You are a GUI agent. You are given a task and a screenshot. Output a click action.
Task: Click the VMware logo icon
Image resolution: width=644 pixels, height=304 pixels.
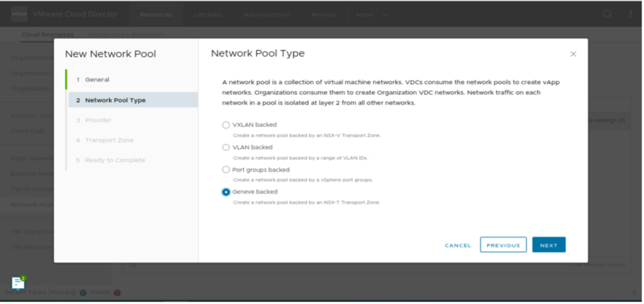[x=20, y=14]
